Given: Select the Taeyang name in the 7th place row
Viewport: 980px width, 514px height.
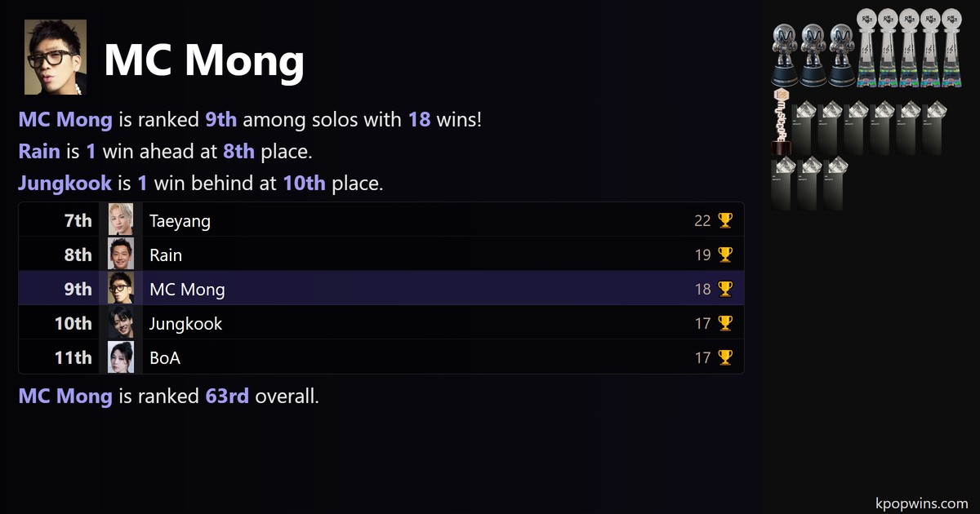Looking at the screenshot, I should point(180,221).
